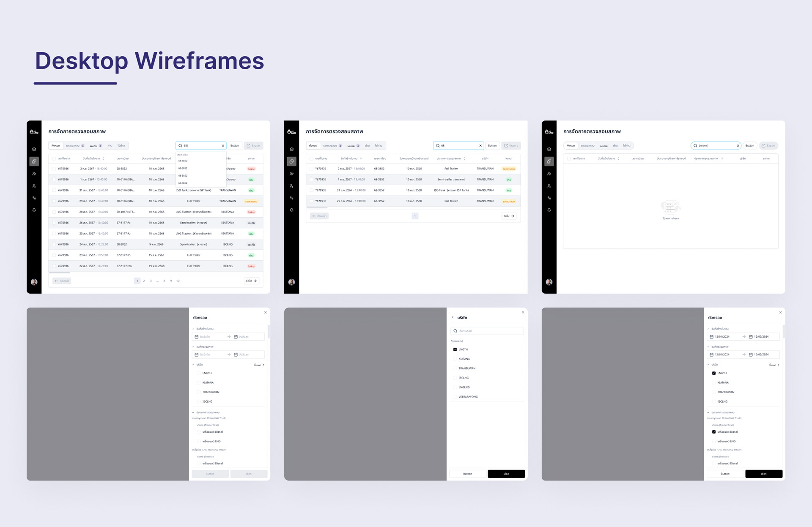Click the ค้นหาบริษัท company search field

click(487, 331)
